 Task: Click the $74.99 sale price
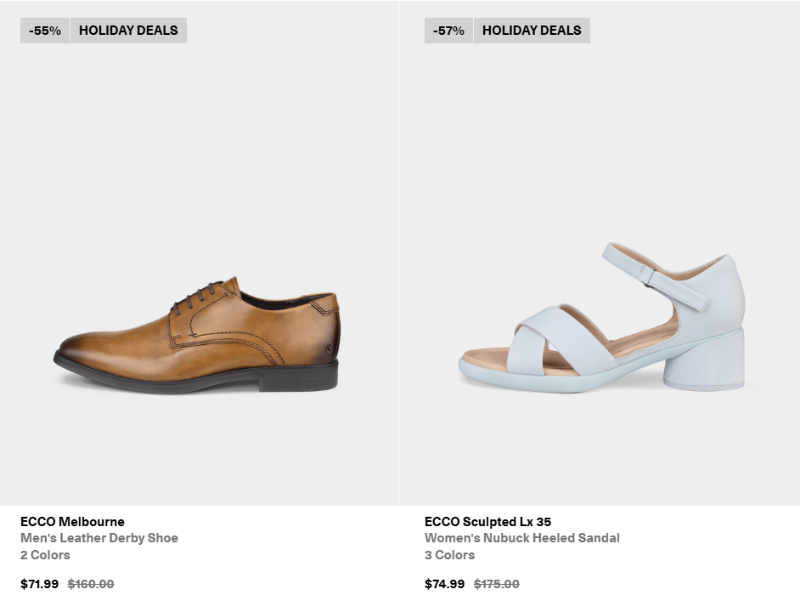[x=444, y=584]
